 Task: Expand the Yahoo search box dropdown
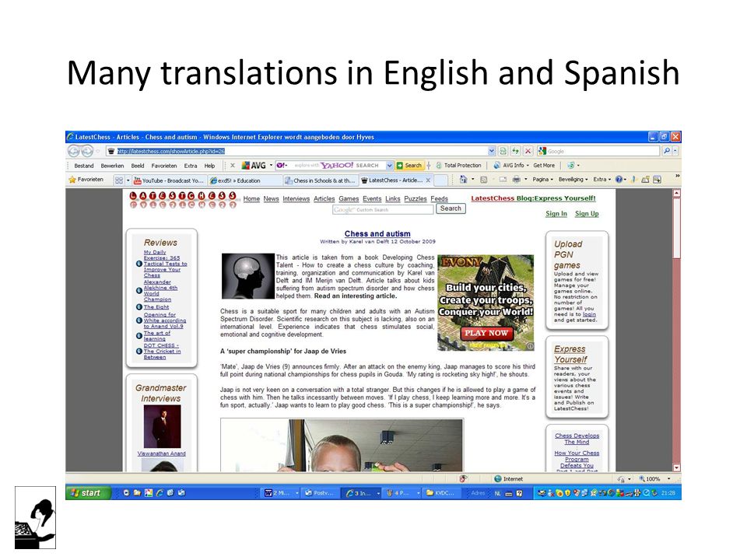(389, 165)
